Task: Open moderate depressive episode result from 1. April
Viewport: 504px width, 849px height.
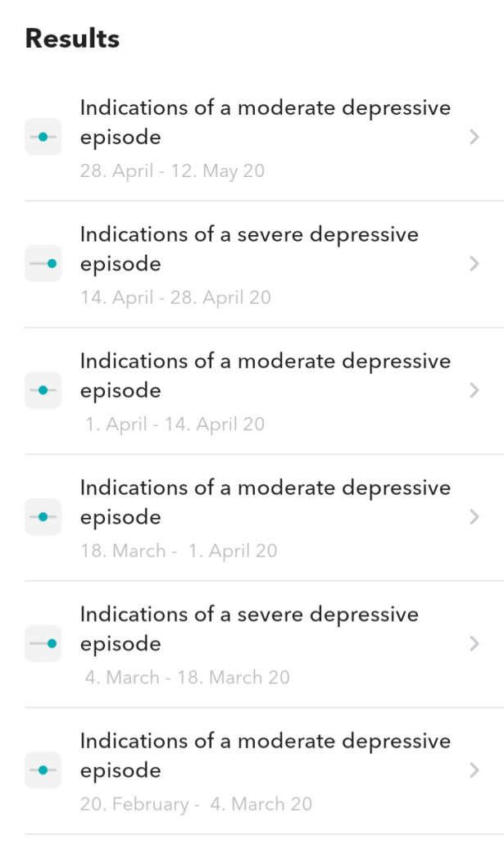Action: click(x=265, y=375)
